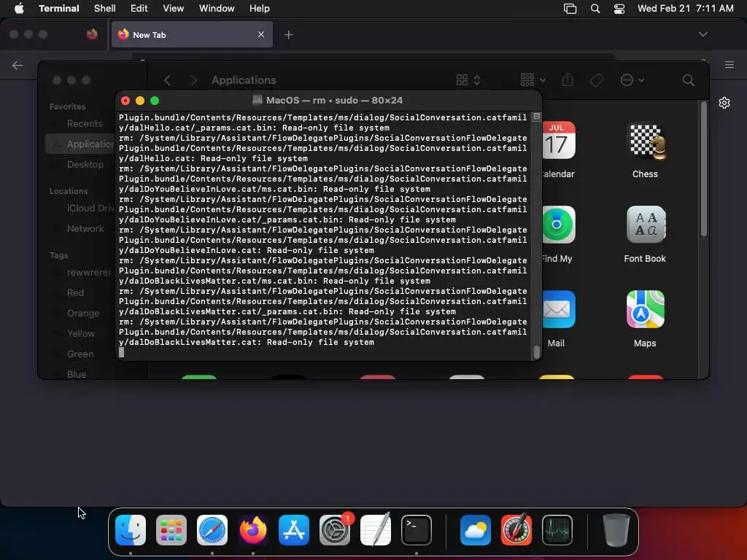Click Firefox hamburger menu button
The width and height of the screenshot is (747, 560).
tap(729, 65)
